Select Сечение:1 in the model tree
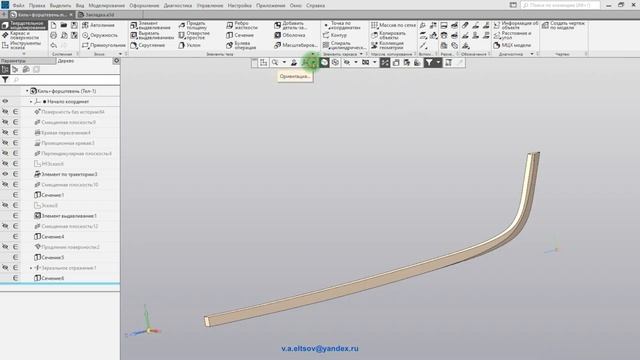Image resolution: width=640 pixels, height=360 pixels. [x=49, y=195]
